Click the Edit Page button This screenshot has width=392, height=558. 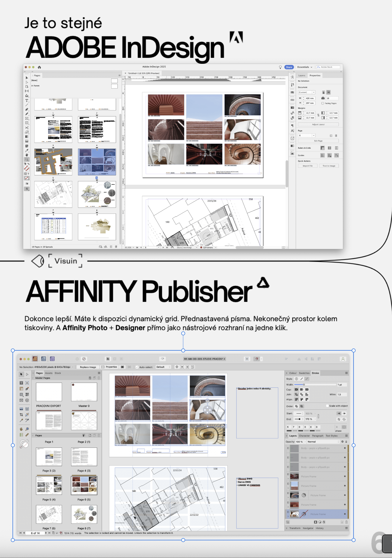point(318,141)
